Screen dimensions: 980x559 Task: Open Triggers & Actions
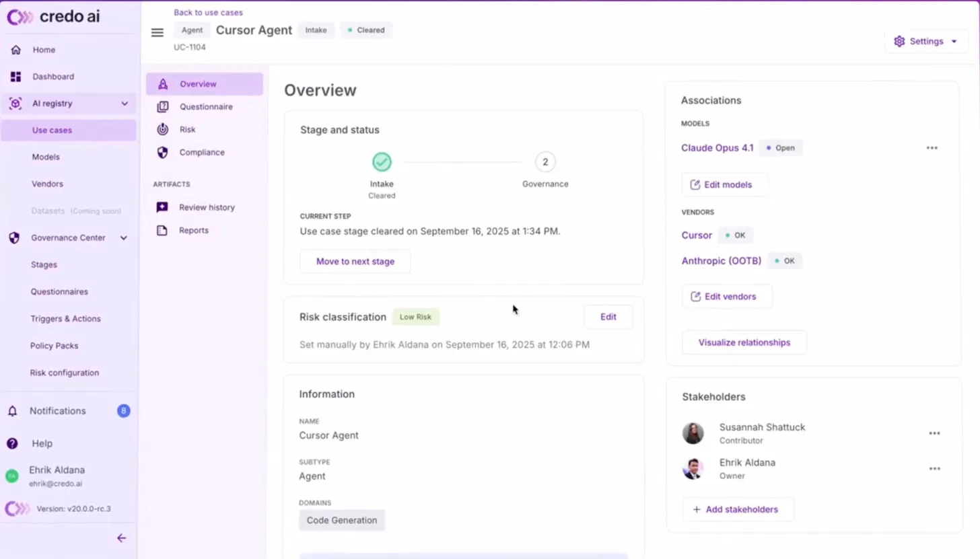pos(65,318)
